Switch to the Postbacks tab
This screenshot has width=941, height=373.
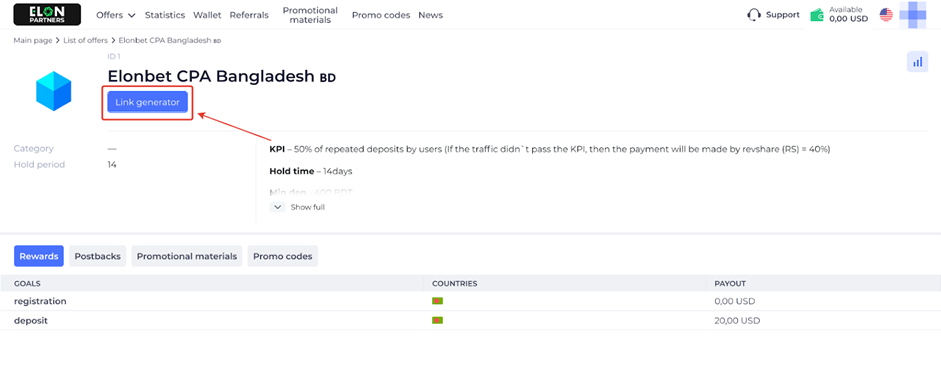point(97,256)
